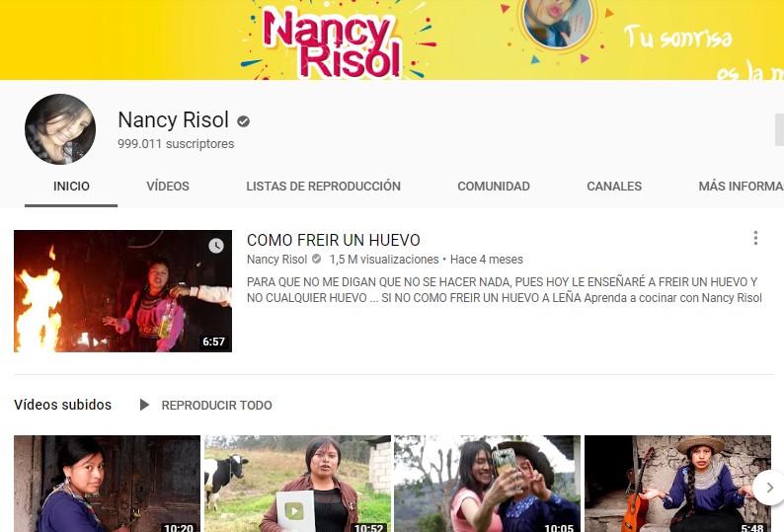This screenshot has width=784, height=532.
Task: Open COMO FREIR UN HUEVO video title
Action: [334, 240]
